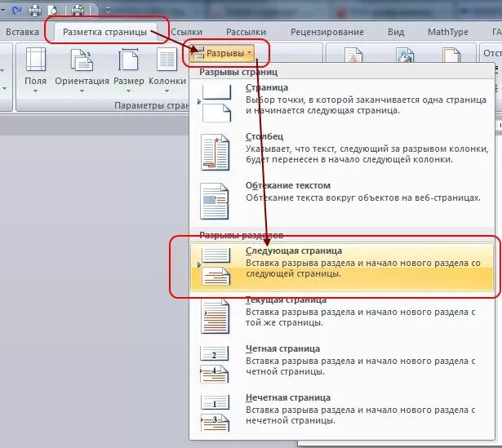502x448 pixels.
Task: Switch to the Рецензирование tab
Action: click(x=327, y=32)
